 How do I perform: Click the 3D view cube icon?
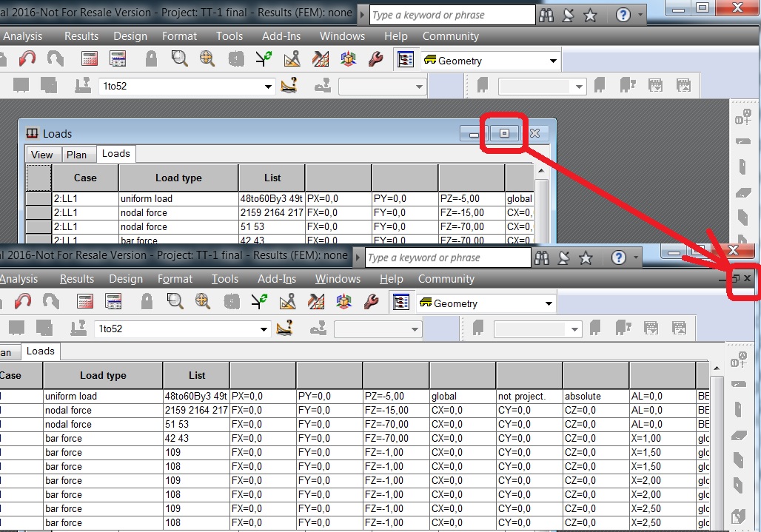tap(347, 59)
